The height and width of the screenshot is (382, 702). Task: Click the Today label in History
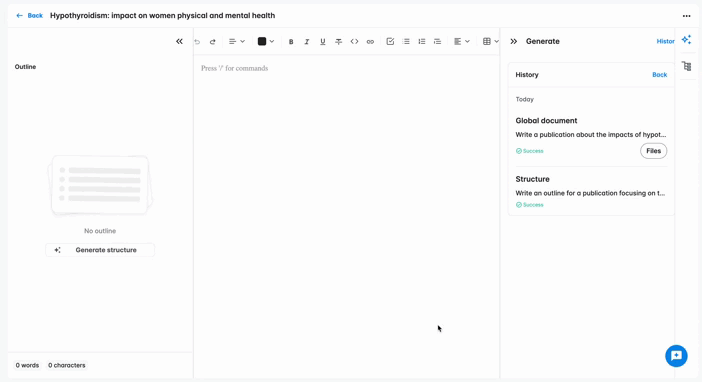(x=524, y=99)
